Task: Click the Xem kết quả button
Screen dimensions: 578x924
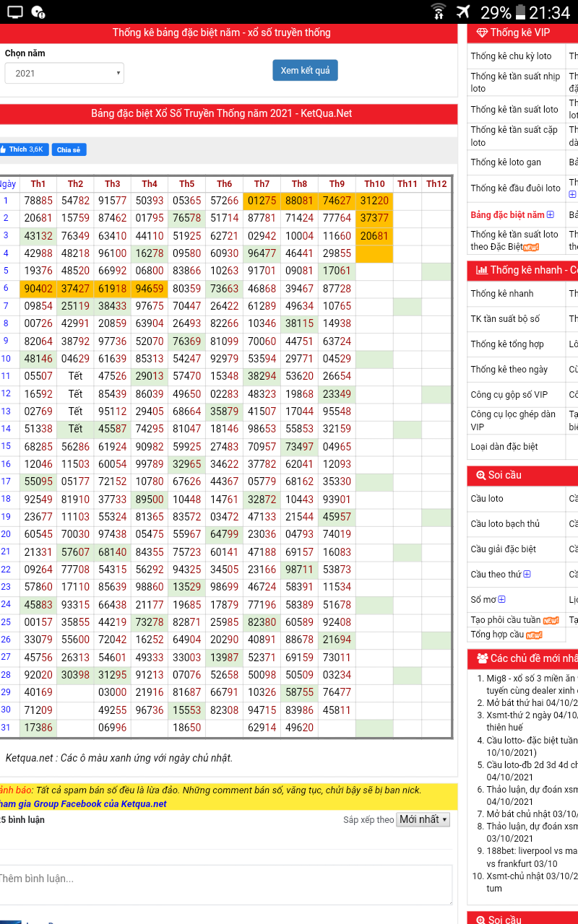Action: (305, 71)
